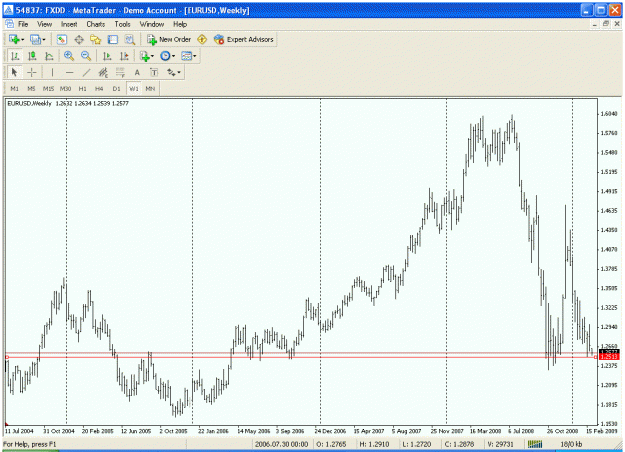This screenshot has width=625, height=452.
Task: Select the text 'A' tool
Action: point(137,73)
